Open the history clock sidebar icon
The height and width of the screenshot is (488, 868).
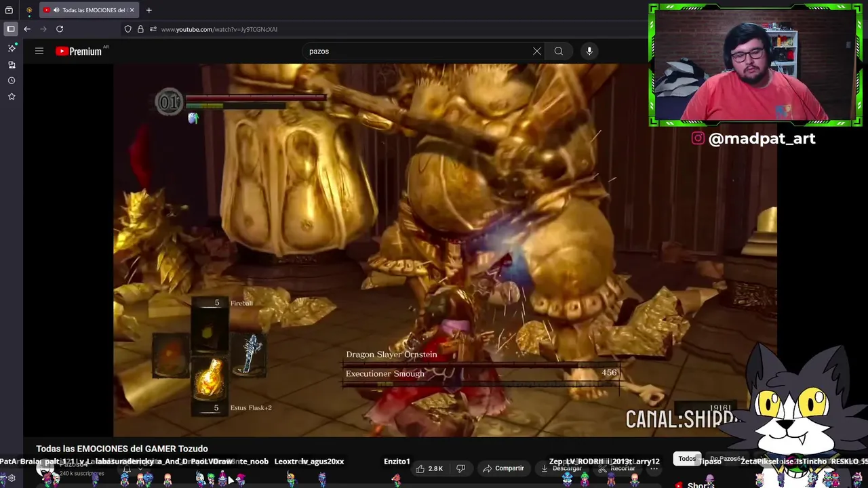point(12,81)
